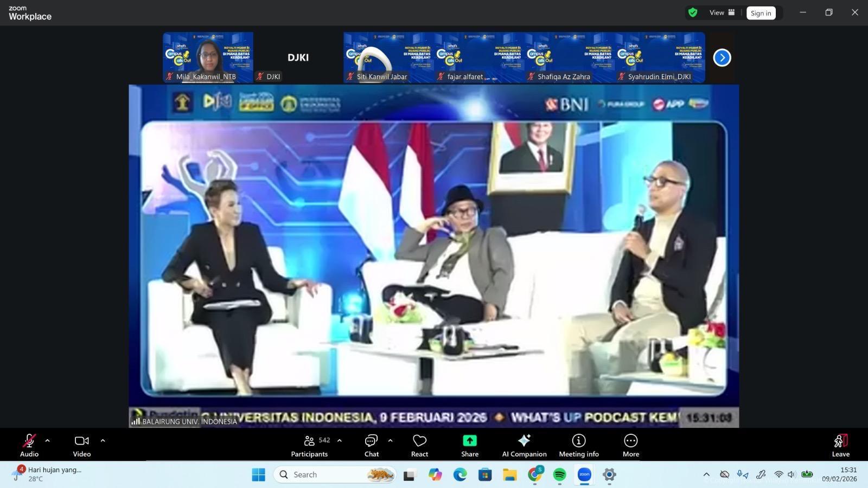
Task: Unmute the microphone with Audio button
Action: coord(29,446)
